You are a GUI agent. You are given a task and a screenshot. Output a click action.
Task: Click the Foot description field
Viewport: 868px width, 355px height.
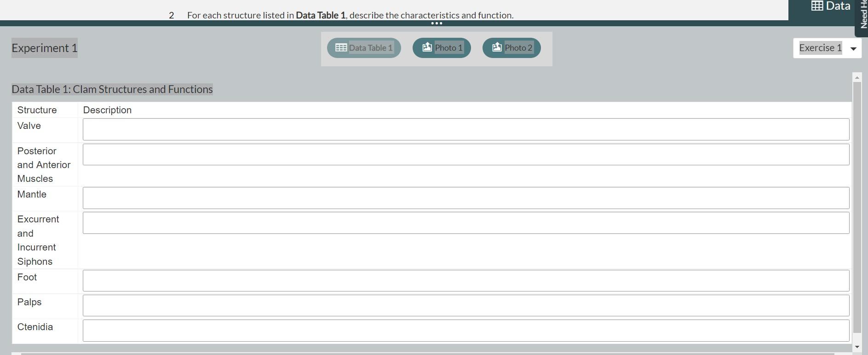click(x=466, y=281)
